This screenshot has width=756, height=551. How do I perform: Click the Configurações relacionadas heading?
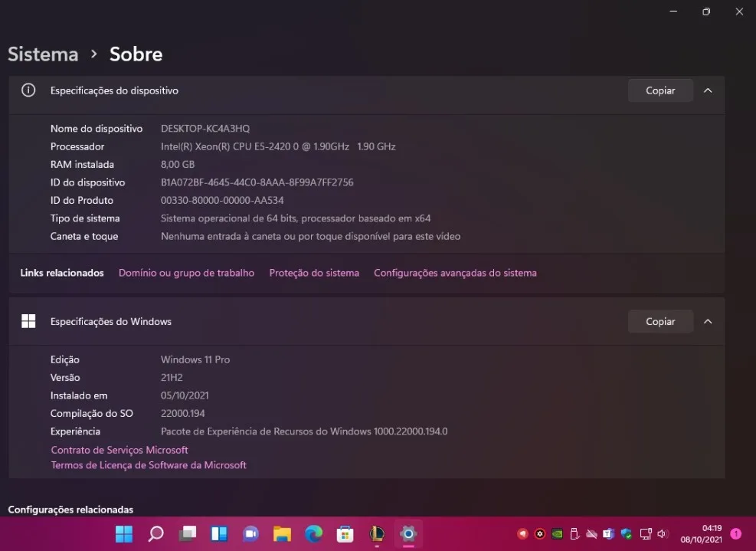tap(70, 510)
